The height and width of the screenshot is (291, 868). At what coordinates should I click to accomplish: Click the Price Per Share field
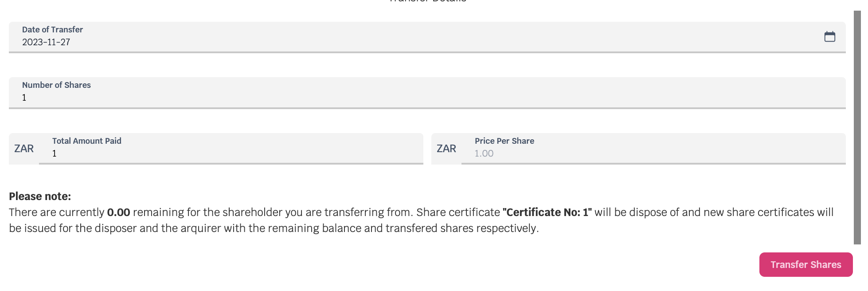(x=653, y=149)
